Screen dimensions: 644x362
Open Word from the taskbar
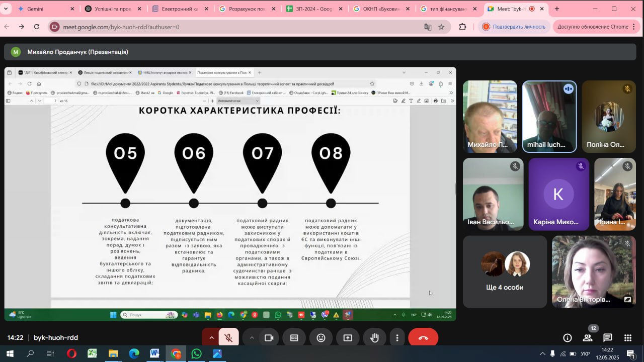[154, 353]
